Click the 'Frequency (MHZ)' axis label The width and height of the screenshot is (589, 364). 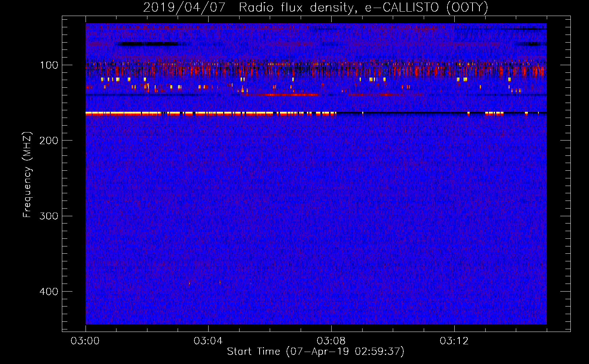27,174
